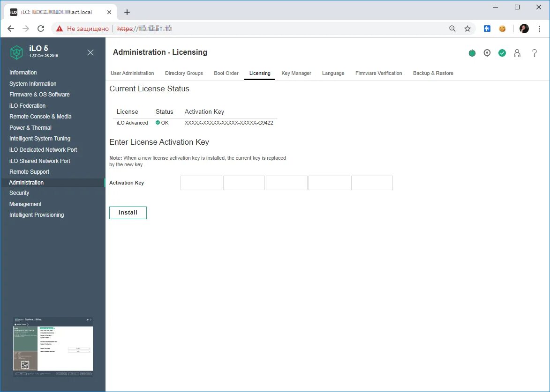Click first Activation Key input box
550x392 pixels.
tap(201, 183)
